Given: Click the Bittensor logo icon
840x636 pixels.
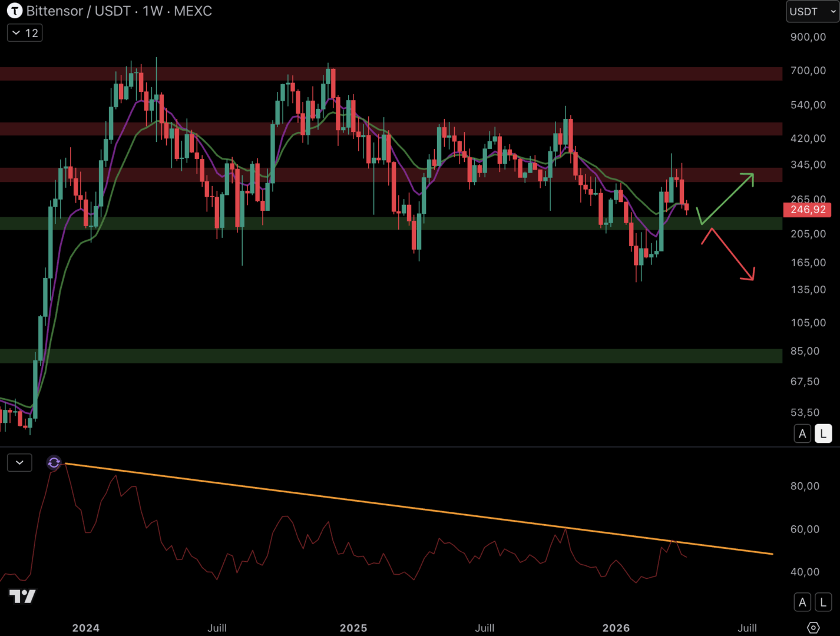Looking at the screenshot, I should click(x=14, y=11).
